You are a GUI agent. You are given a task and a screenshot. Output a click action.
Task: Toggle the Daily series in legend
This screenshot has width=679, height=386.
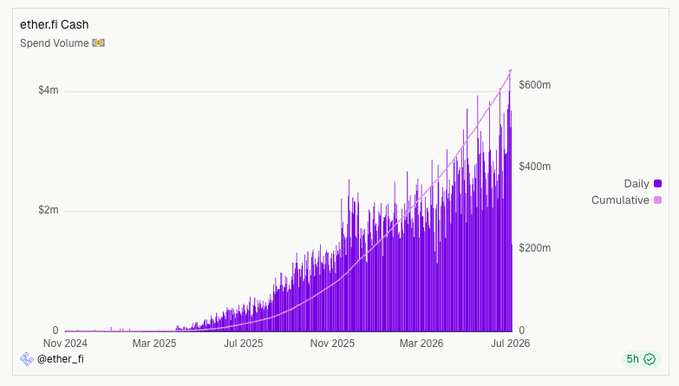[x=642, y=184]
